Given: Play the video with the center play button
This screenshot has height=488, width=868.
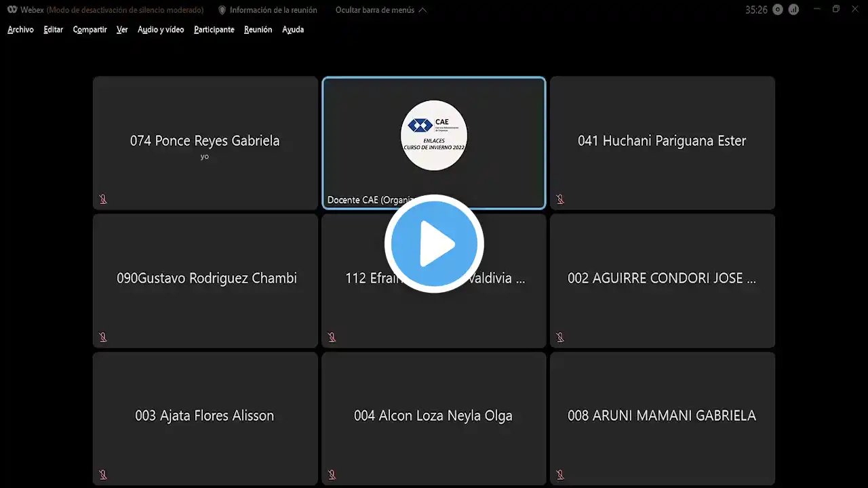Looking at the screenshot, I should click(x=434, y=244).
